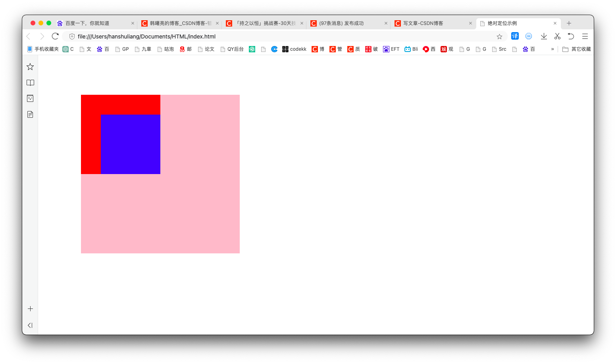The image size is (616, 364).
Task: Open the CSDN 管 bookmark
Action: click(336, 49)
